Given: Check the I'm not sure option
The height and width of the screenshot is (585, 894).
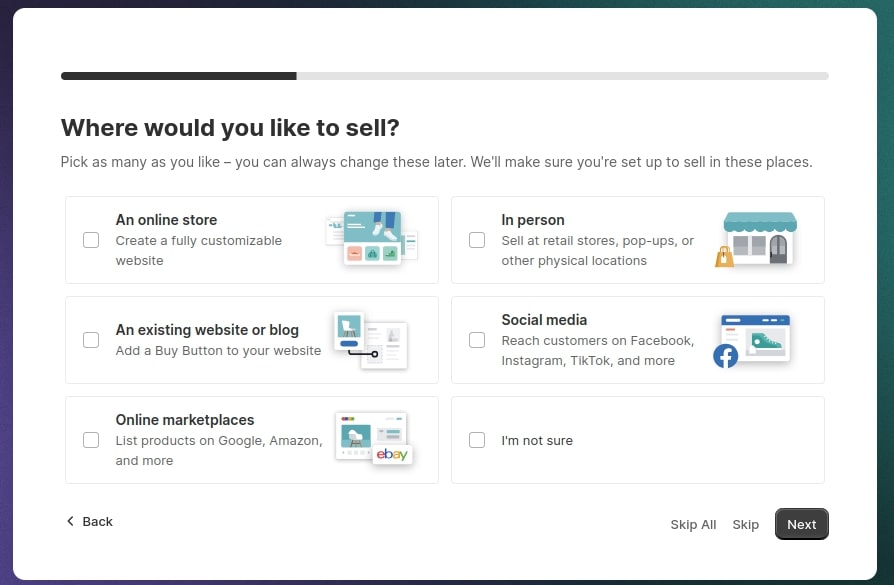Looking at the screenshot, I should pos(477,440).
